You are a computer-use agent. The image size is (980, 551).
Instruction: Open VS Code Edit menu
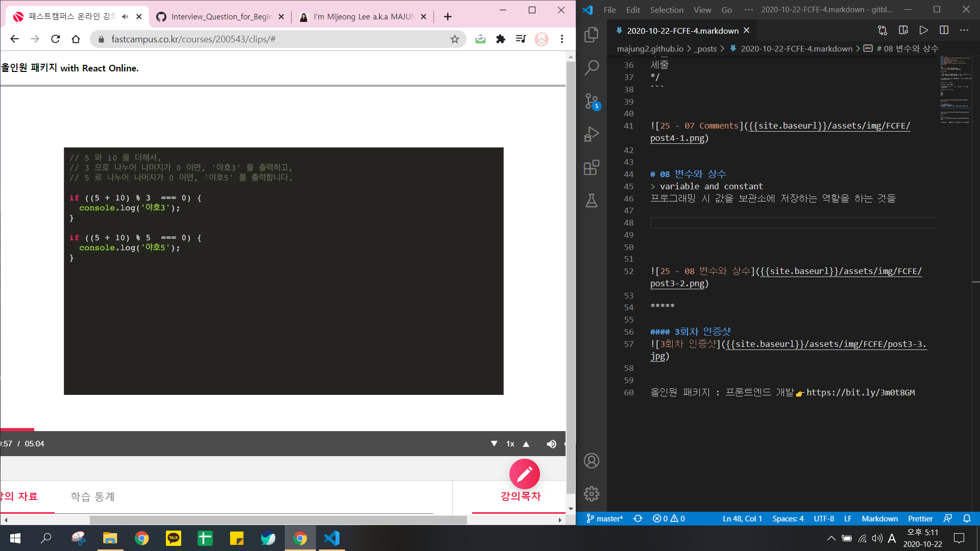633,10
